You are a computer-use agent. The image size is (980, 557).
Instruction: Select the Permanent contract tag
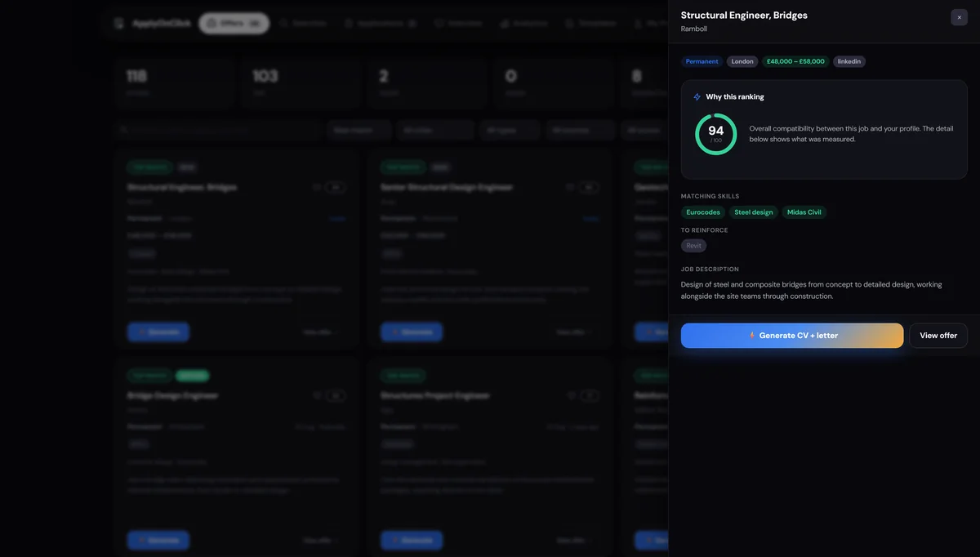click(x=702, y=61)
